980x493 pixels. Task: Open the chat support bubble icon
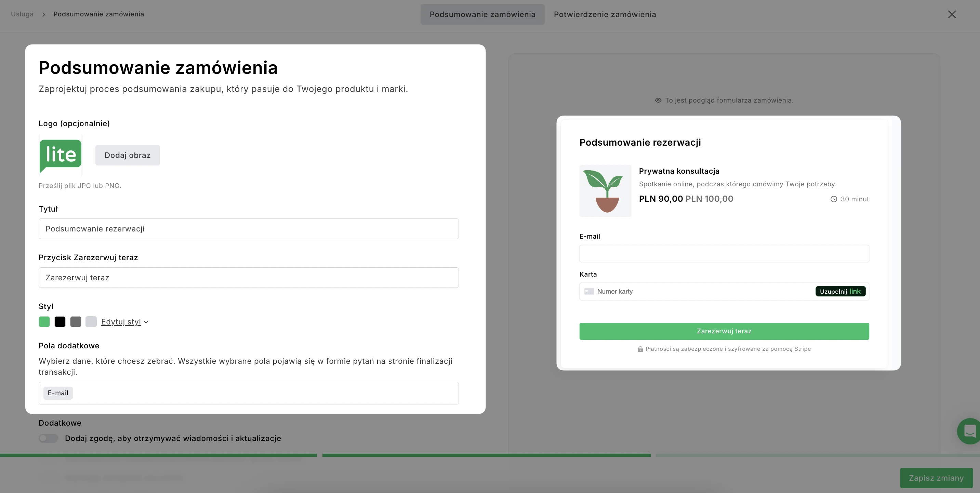pos(970,431)
